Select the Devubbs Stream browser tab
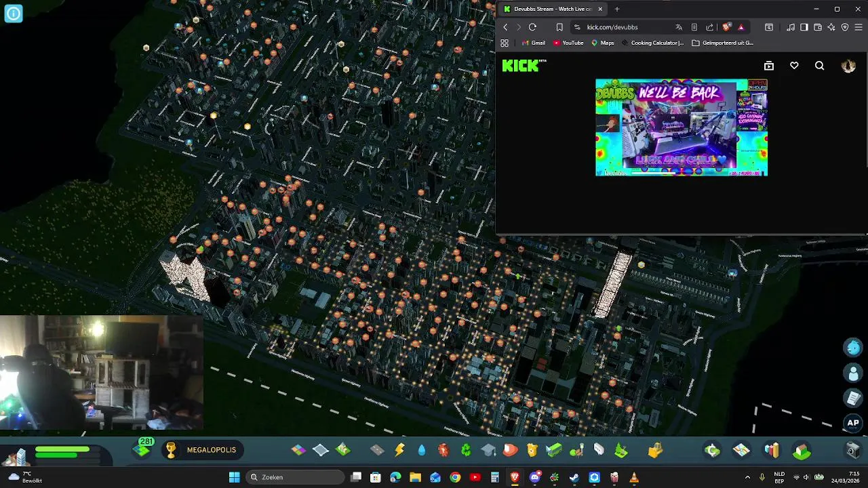This screenshot has height=488, width=868. 553,9
